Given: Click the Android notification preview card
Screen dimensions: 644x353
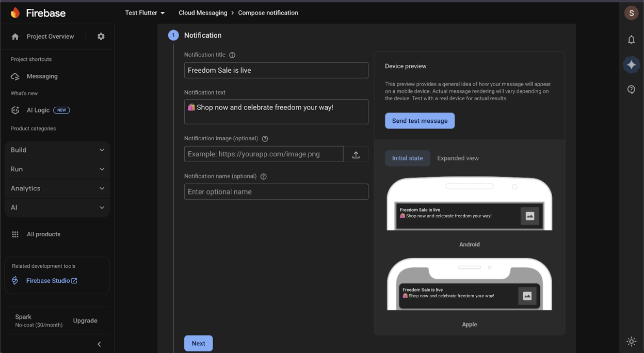Looking at the screenshot, I should click(x=470, y=216).
